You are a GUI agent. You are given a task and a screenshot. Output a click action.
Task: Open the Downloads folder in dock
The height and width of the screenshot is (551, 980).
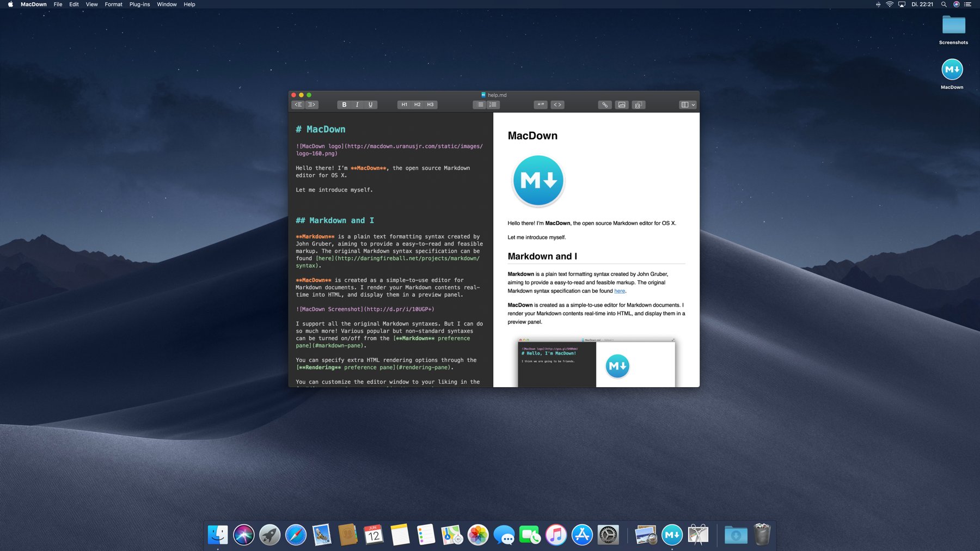click(736, 535)
